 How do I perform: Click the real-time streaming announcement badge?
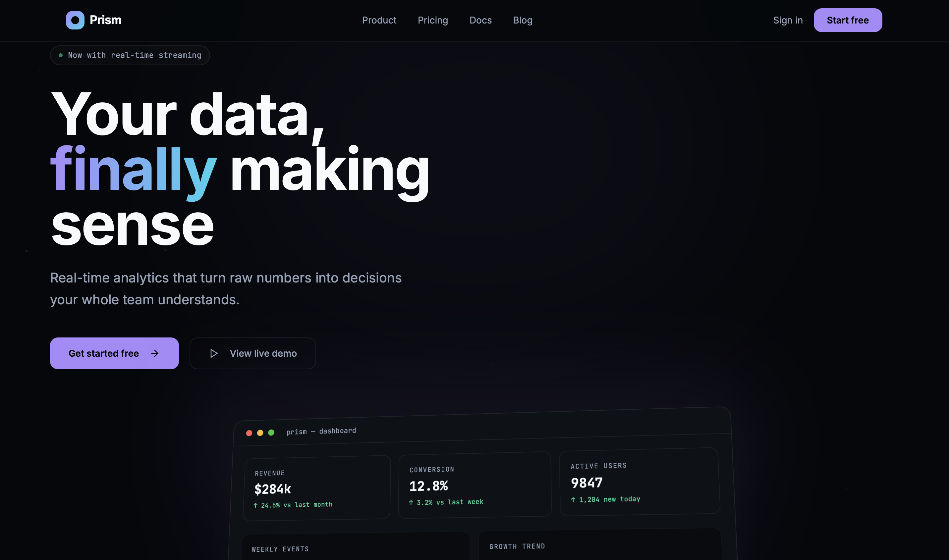tap(130, 55)
